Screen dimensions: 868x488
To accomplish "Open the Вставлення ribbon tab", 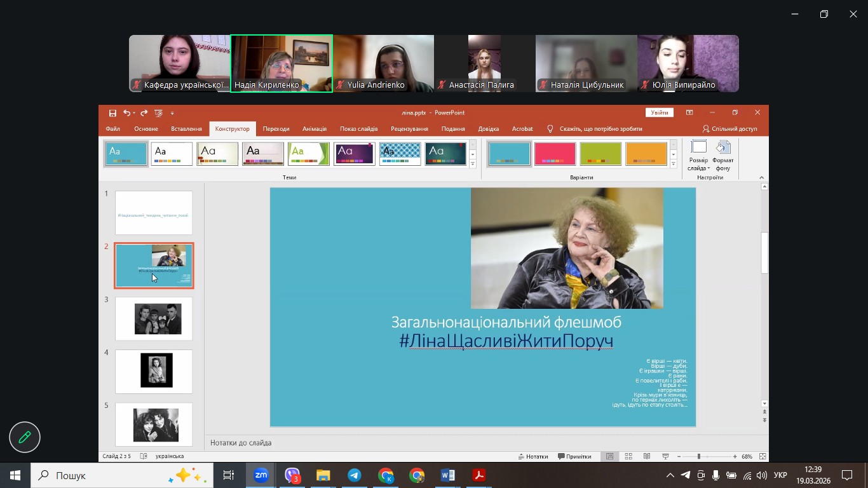I will pos(186,129).
